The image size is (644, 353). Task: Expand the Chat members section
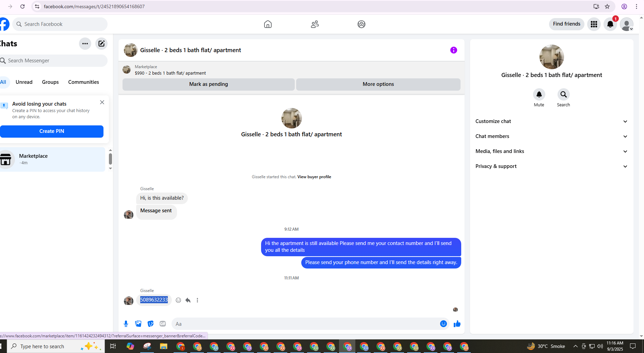click(x=551, y=136)
